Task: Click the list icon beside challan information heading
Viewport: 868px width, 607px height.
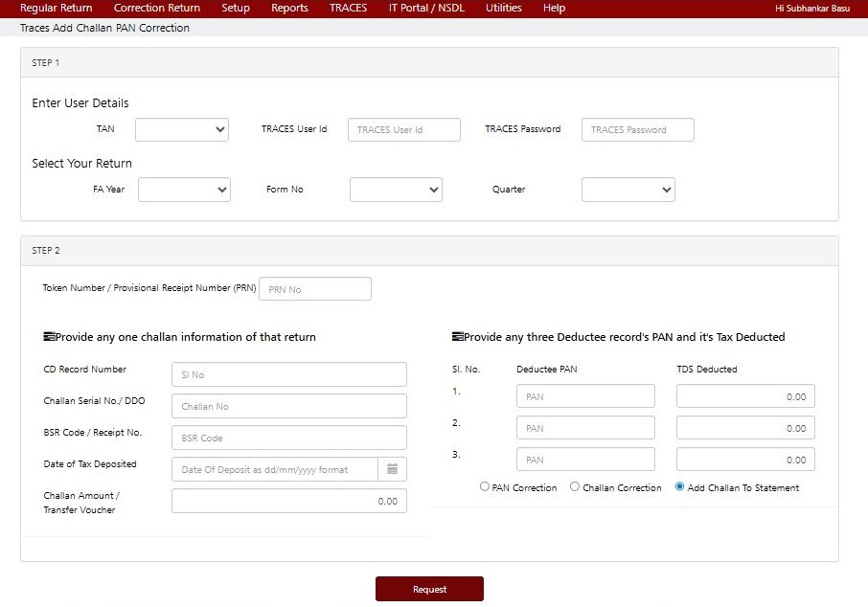Action: (x=49, y=335)
